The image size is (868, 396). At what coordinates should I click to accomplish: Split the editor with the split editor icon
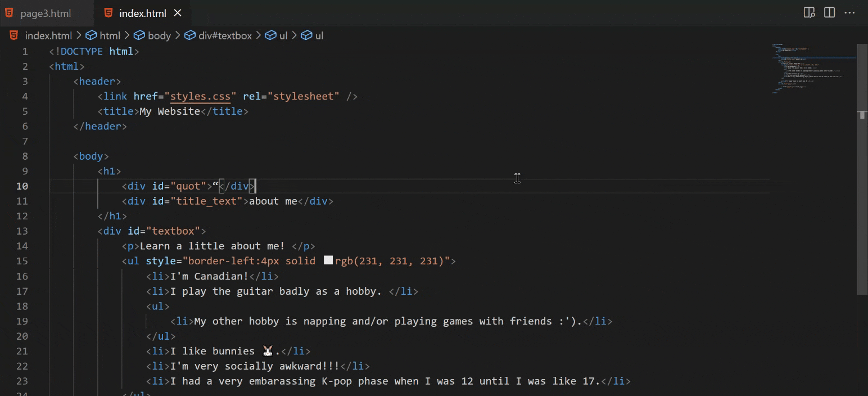(x=829, y=12)
